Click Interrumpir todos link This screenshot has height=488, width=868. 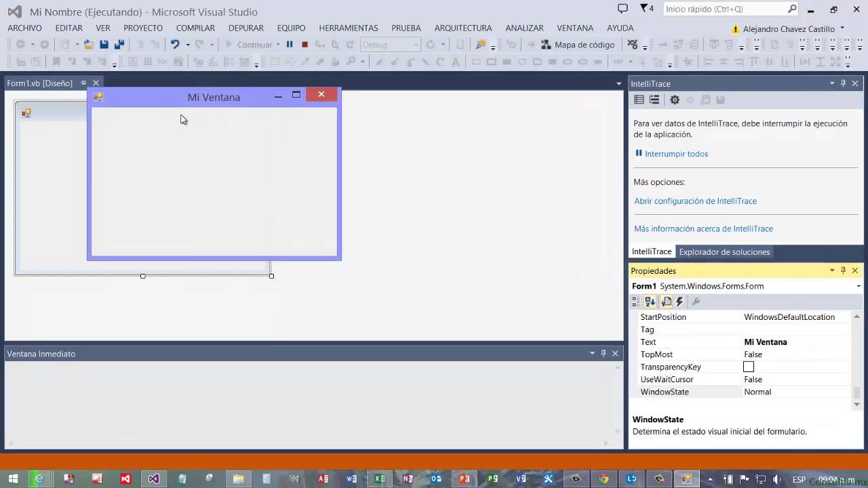(x=676, y=154)
